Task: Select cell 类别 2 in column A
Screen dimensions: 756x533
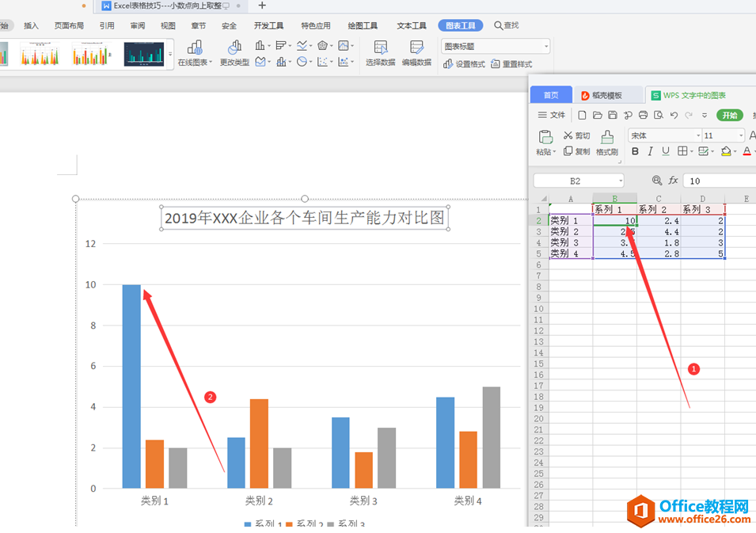Action: click(x=571, y=231)
